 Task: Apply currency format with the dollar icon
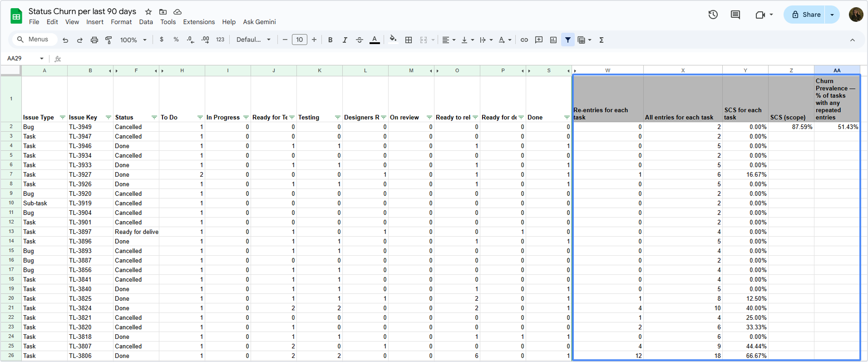[x=162, y=40]
